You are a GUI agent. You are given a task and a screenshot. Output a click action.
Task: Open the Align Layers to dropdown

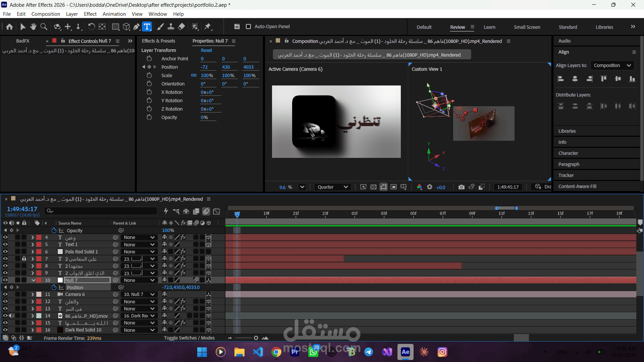click(612, 65)
